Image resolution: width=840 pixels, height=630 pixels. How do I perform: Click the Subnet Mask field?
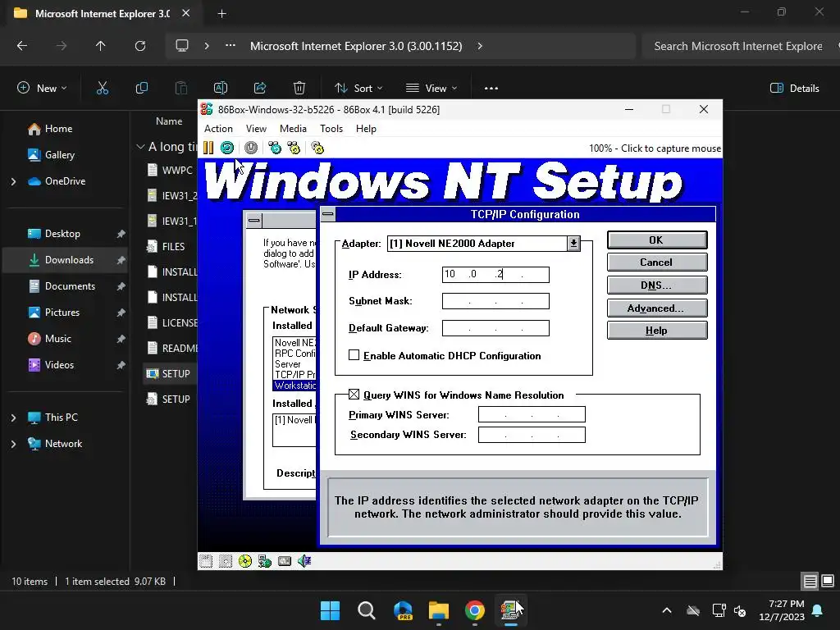495,301
